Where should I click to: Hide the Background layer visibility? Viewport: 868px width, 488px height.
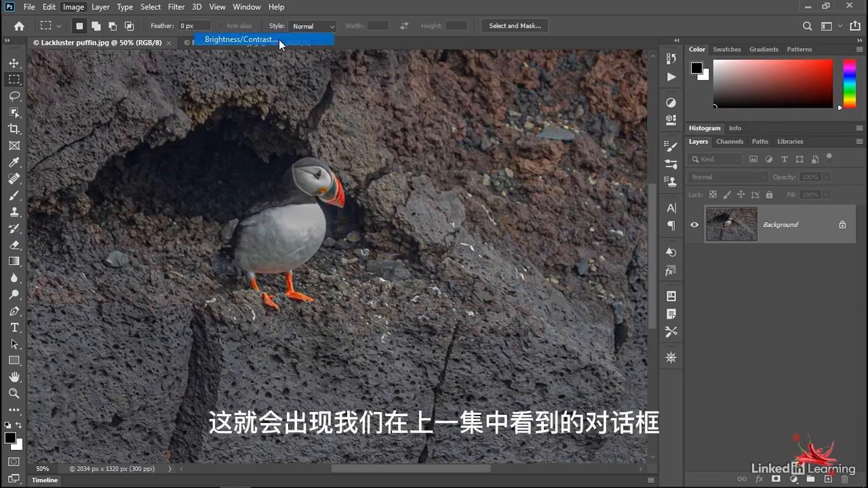click(694, 224)
